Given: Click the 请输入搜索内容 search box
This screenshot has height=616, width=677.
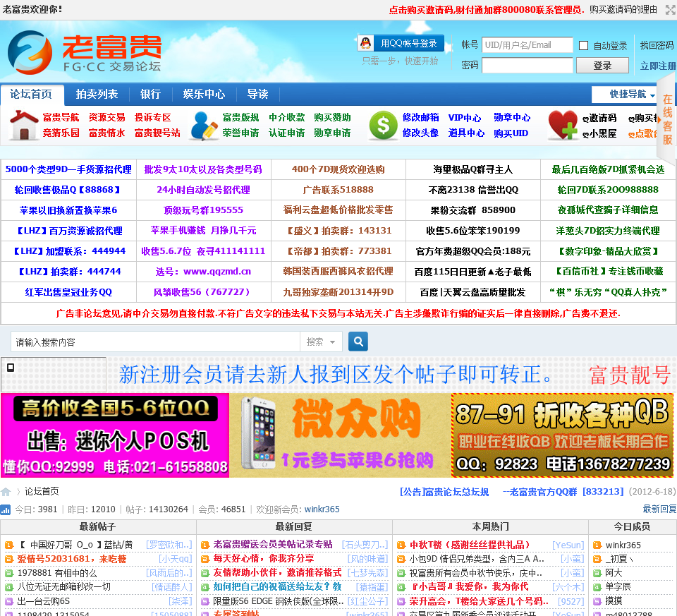Looking at the screenshot, I should [155, 342].
